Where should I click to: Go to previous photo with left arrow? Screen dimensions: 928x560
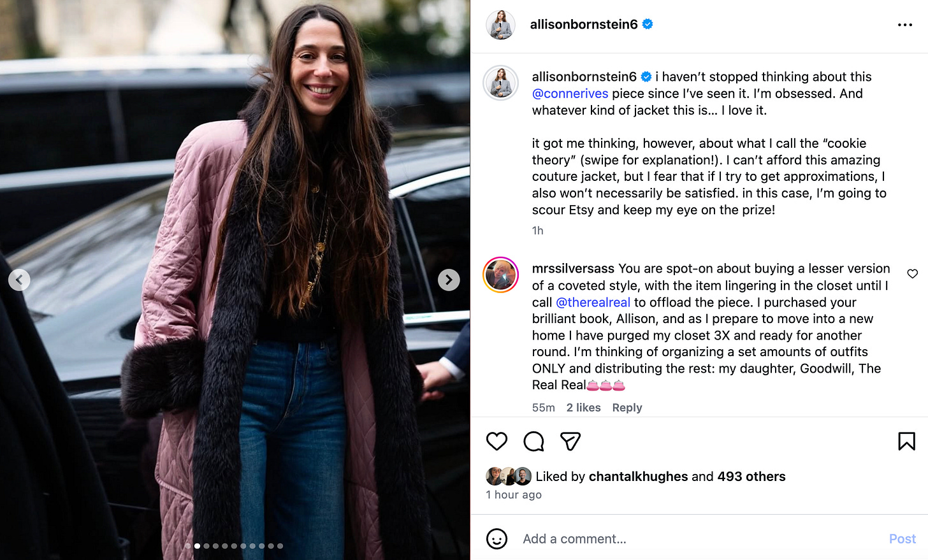tap(19, 280)
